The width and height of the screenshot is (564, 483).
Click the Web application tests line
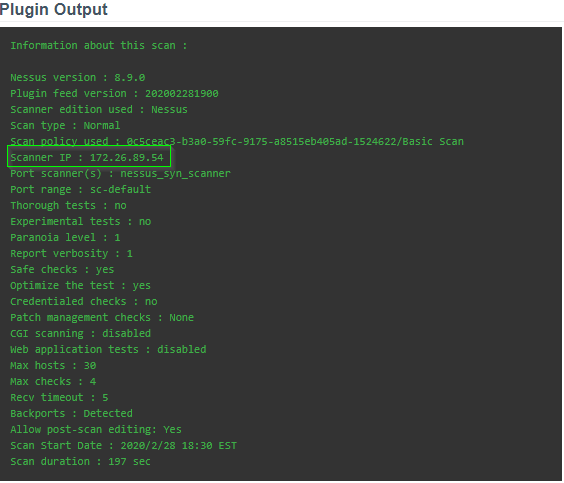pos(108,350)
